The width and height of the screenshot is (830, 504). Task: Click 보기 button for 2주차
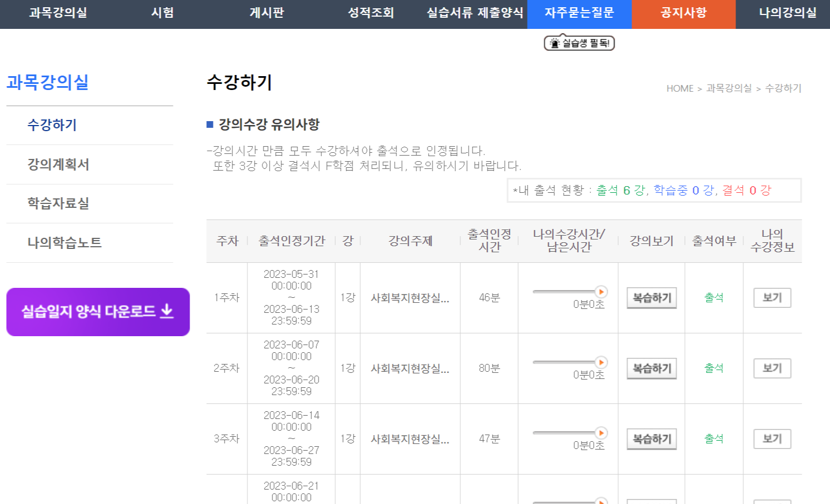point(772,368)
